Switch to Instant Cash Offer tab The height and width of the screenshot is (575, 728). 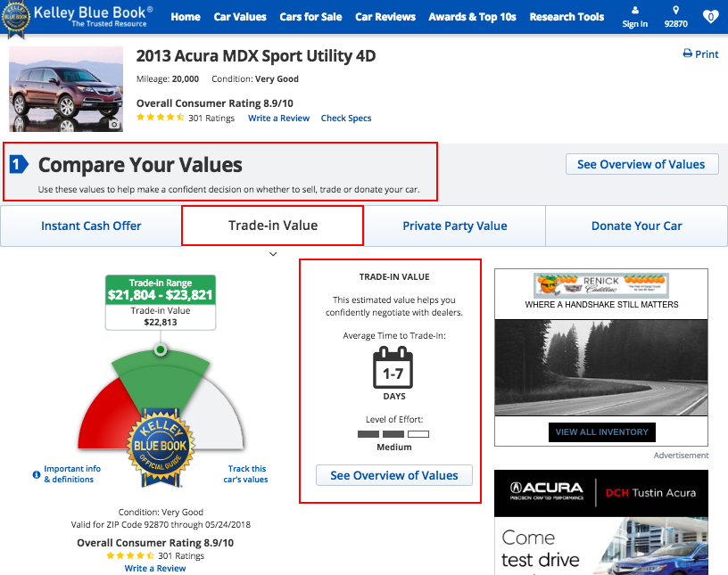[91, 226]
